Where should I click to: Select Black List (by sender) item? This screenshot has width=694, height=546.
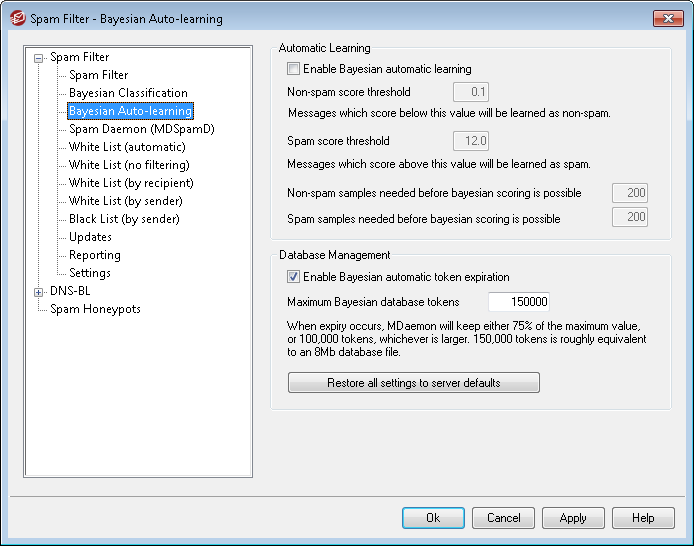(x=125, y=219)
